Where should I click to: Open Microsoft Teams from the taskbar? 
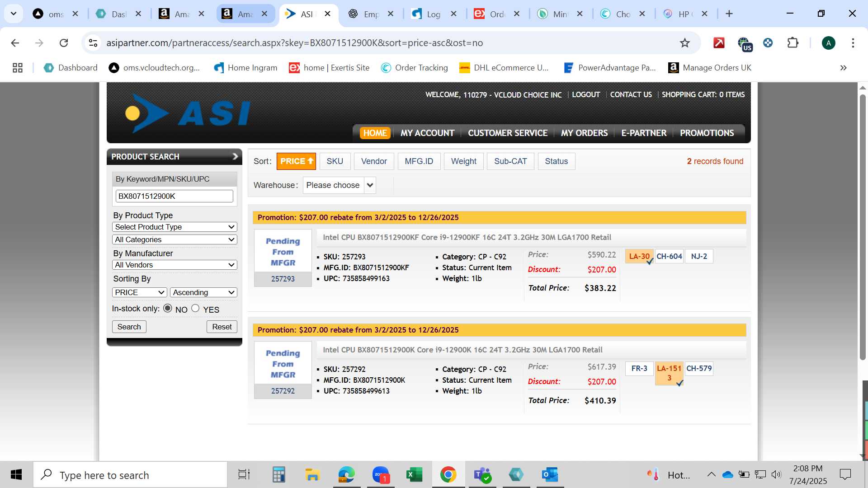tap(482, 475)
